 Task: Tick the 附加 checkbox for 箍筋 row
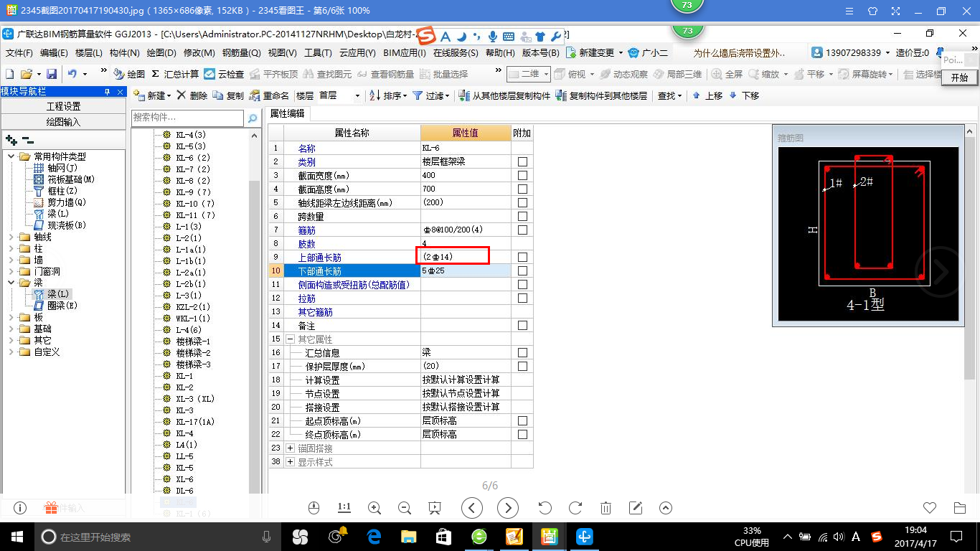click(x=522, y=230)
